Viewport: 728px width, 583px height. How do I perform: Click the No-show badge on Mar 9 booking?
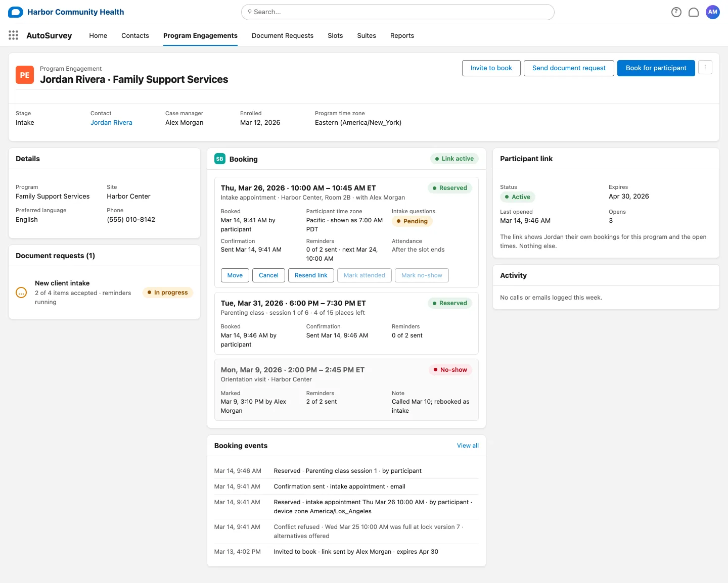[x=450, y=370]
